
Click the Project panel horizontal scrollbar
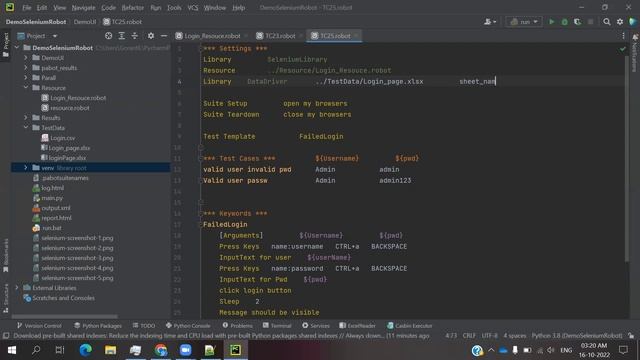(64, 316)
